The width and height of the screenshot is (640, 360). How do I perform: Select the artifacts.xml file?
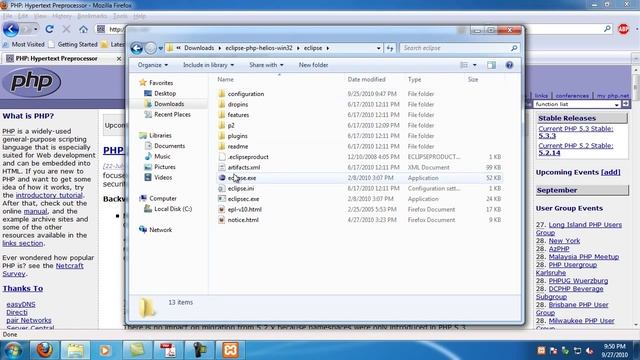coord(244,167)
